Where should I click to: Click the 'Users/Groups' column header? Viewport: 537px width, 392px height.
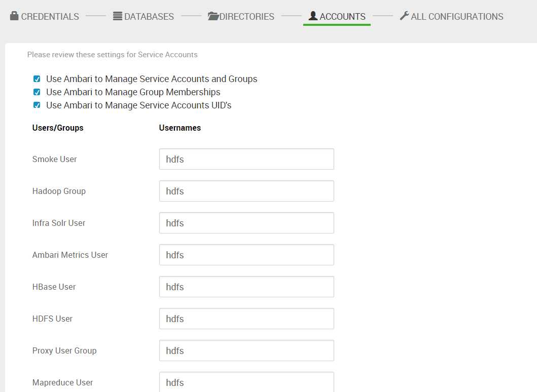pos(58,128)
